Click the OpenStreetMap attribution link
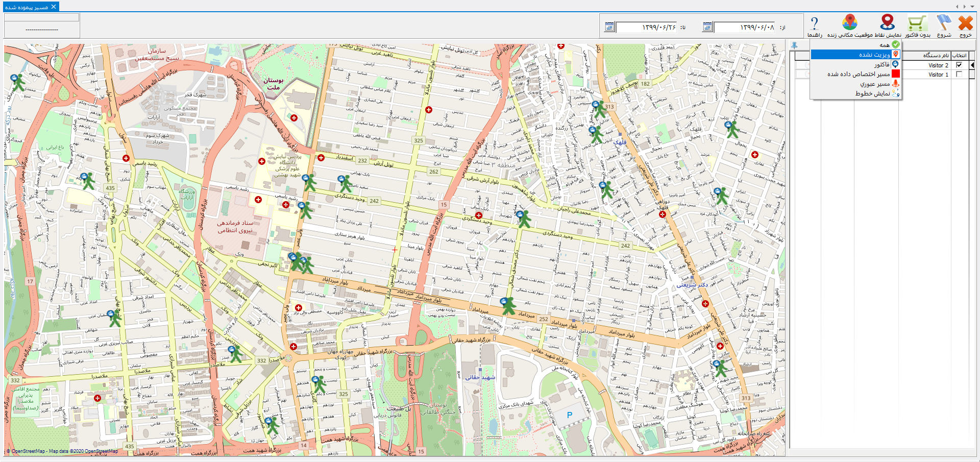Screen dimensions: 980x462 [28, 451]
